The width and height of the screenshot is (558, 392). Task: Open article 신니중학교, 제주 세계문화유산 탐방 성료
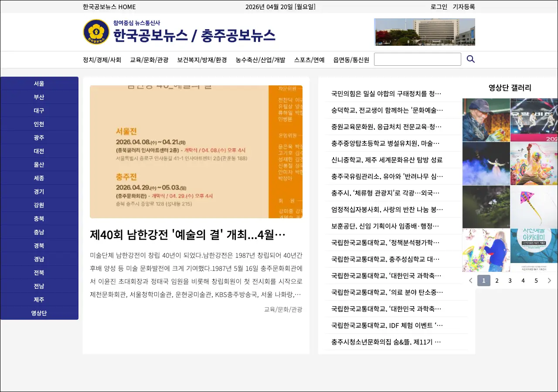pos(387,160)
